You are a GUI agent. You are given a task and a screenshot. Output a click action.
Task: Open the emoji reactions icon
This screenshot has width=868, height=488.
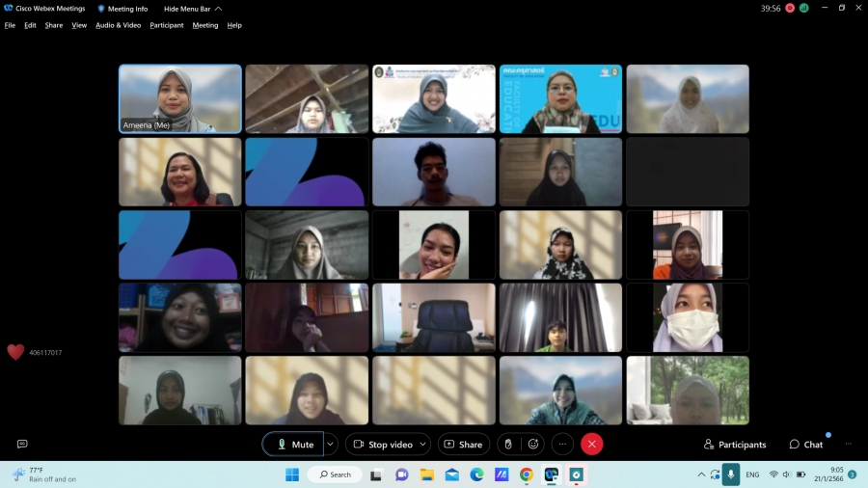click(x=532, y=444)
